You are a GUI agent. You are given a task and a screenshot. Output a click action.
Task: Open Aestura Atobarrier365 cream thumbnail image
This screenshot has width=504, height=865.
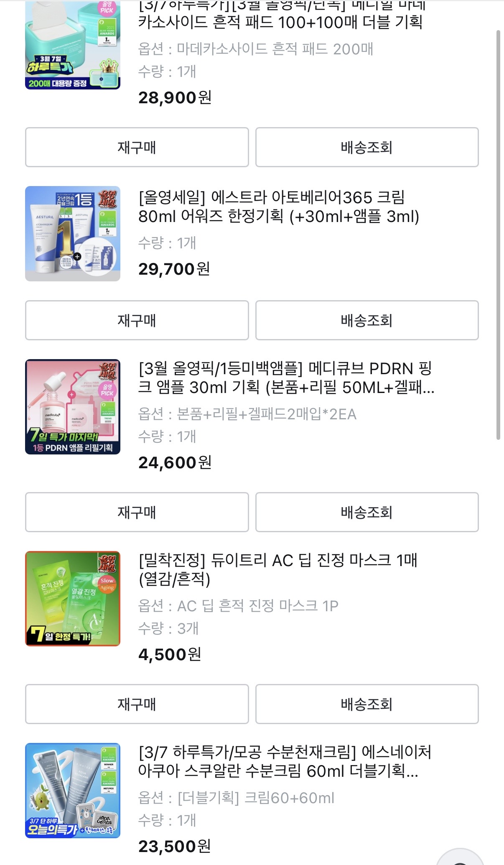73,233
